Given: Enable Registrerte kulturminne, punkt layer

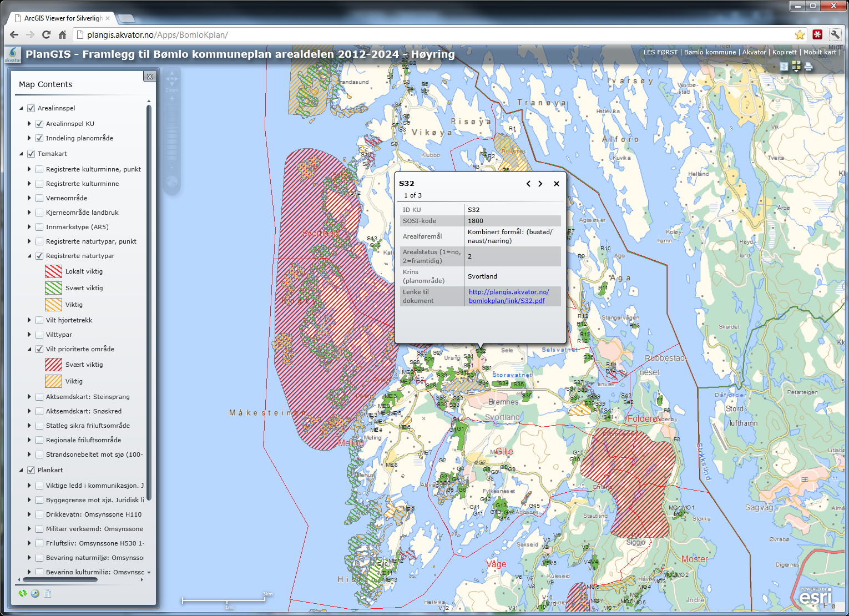Looking at the screenshot, I should [x=39, y=169].
